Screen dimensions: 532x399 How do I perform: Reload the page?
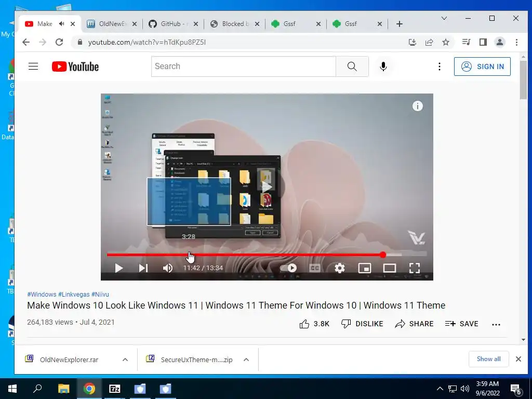tap(59, 42)
